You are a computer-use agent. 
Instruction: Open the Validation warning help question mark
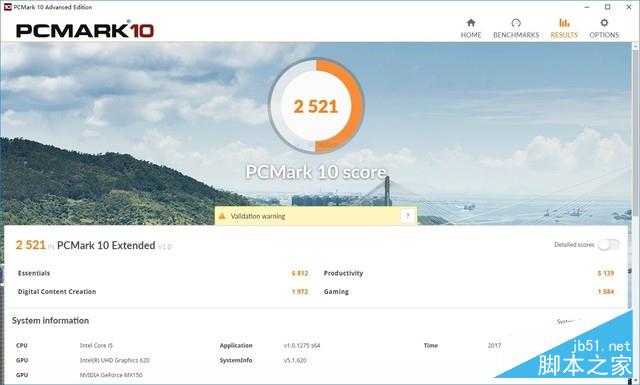[407, 216]
